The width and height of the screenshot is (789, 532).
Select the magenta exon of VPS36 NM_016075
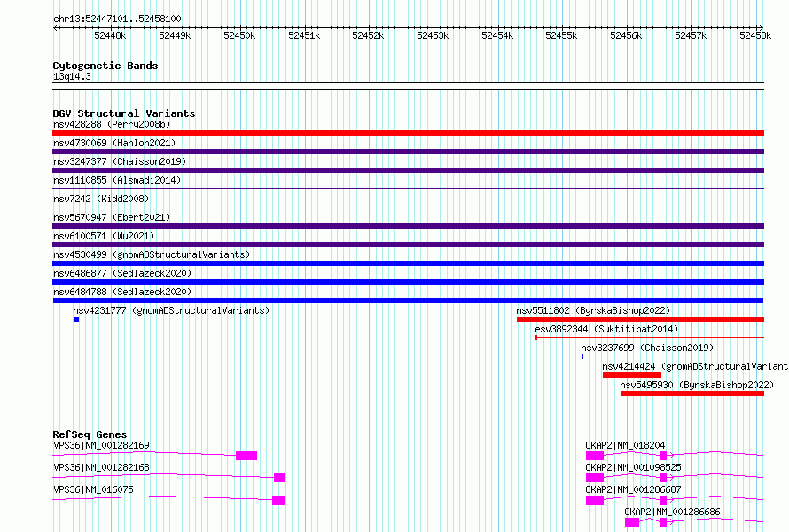pos(278,500)
